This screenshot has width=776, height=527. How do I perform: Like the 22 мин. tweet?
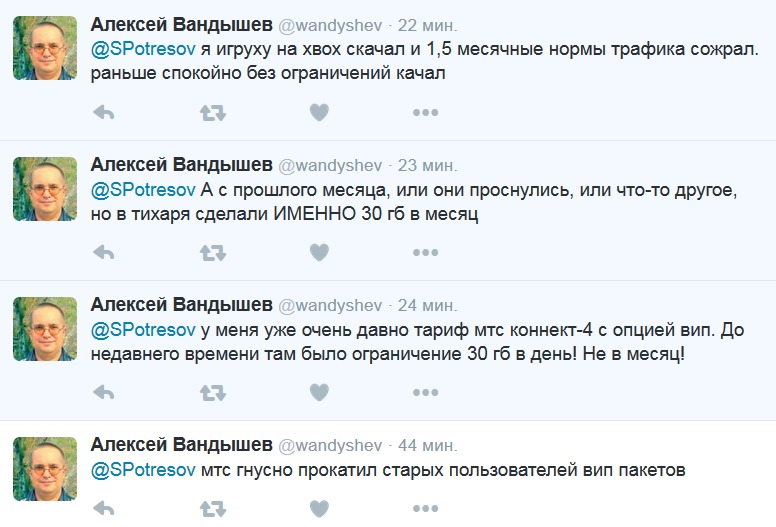tap(319, 112)
